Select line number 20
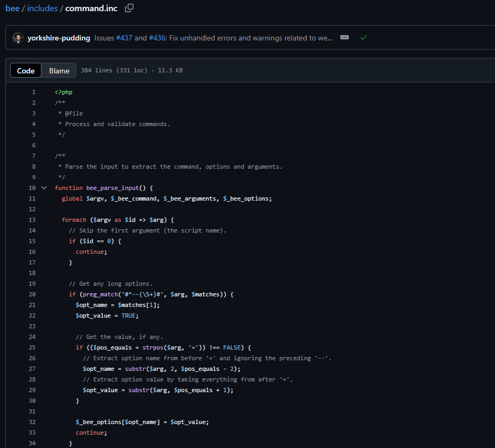Viewport: 495px width, 448px height. tap(32, 294)
